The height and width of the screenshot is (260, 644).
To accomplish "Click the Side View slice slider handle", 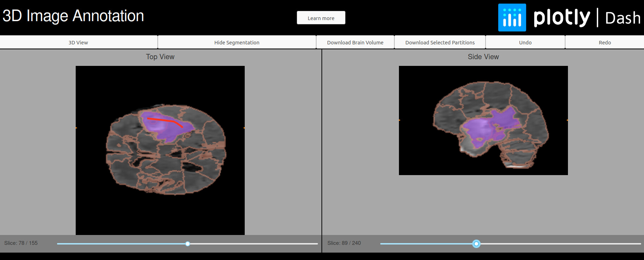I will coord(476,244).
